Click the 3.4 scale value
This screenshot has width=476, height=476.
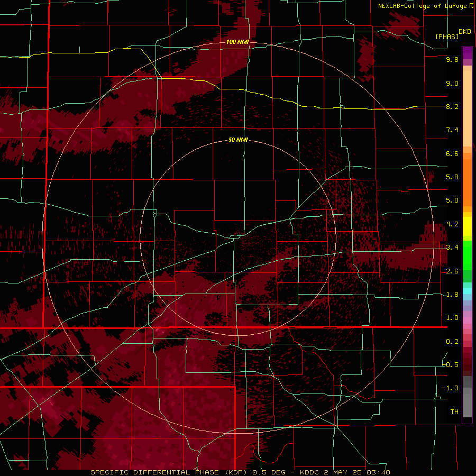click(x=452, y=248)
